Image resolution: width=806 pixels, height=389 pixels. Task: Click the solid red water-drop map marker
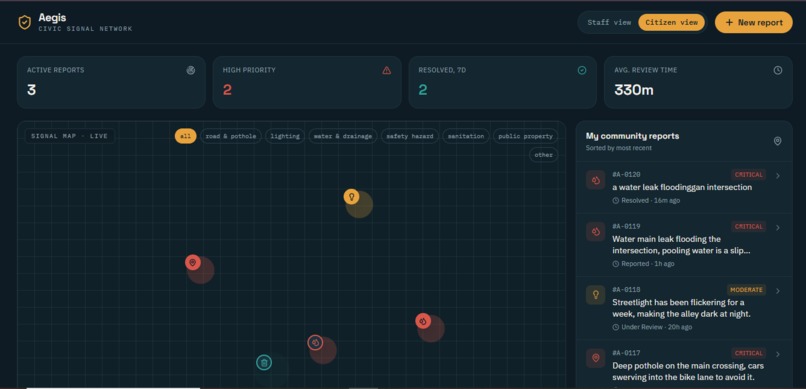point(423,321)
